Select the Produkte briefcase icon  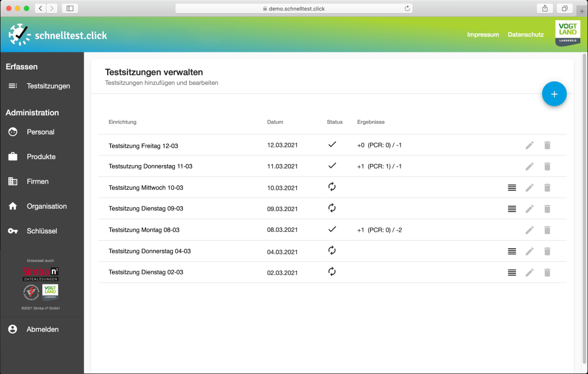point(12,156)
